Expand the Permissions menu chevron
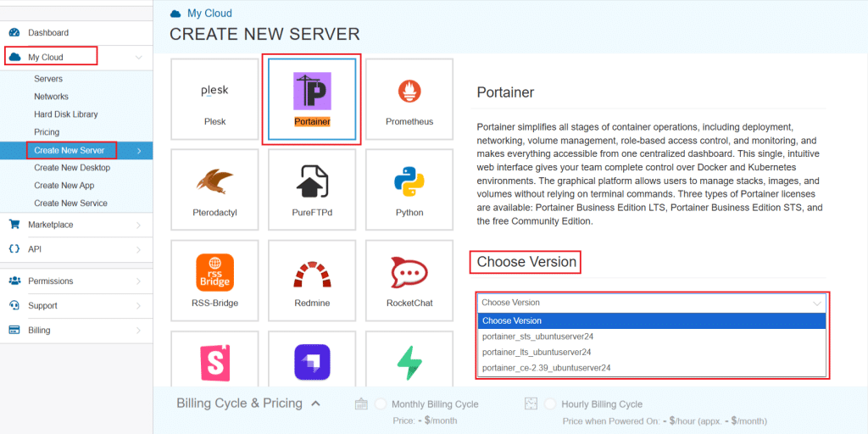Screen dimensions: 868x434 (x=138, y=281)
